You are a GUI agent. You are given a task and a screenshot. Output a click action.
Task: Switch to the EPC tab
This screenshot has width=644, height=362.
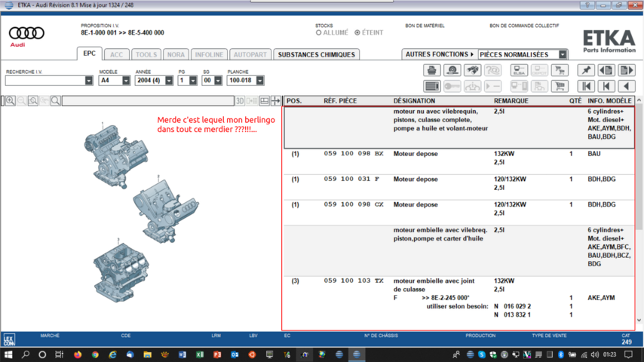[x=89, y=54]
